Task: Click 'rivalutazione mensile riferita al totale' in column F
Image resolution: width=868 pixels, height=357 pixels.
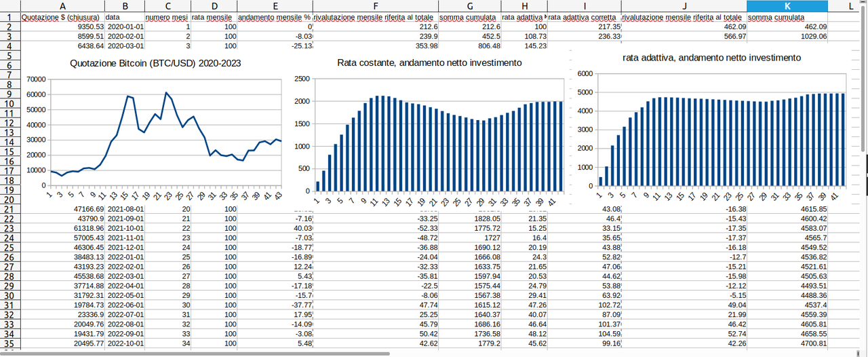Action: click(375, 17)
